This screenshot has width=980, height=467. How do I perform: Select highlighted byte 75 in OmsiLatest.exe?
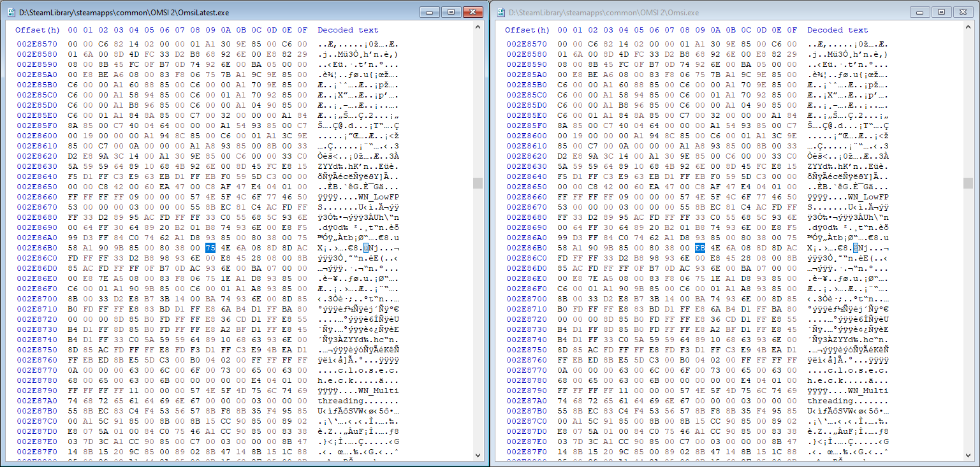[x=210, y=248]
